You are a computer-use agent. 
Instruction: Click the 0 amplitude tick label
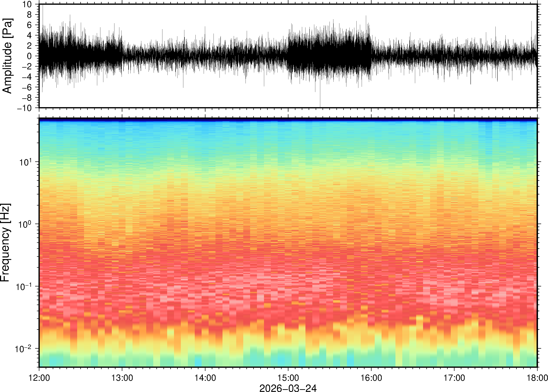point(29,56)
